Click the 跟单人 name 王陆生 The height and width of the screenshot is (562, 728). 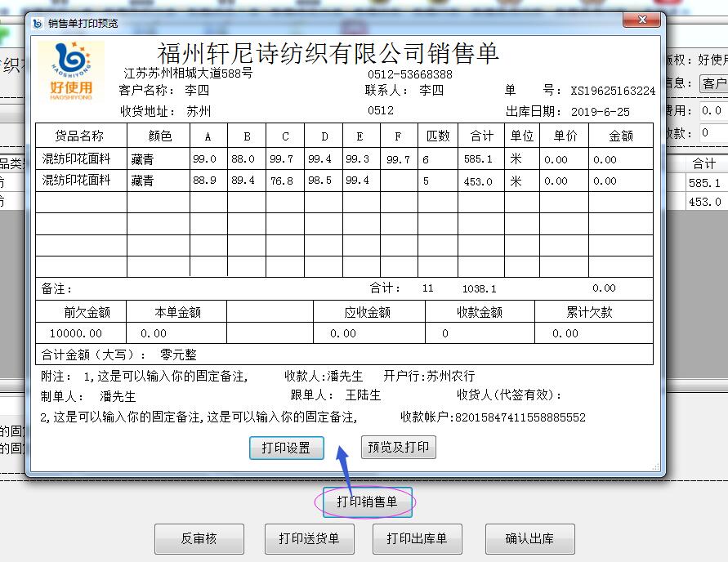point(363,395)
